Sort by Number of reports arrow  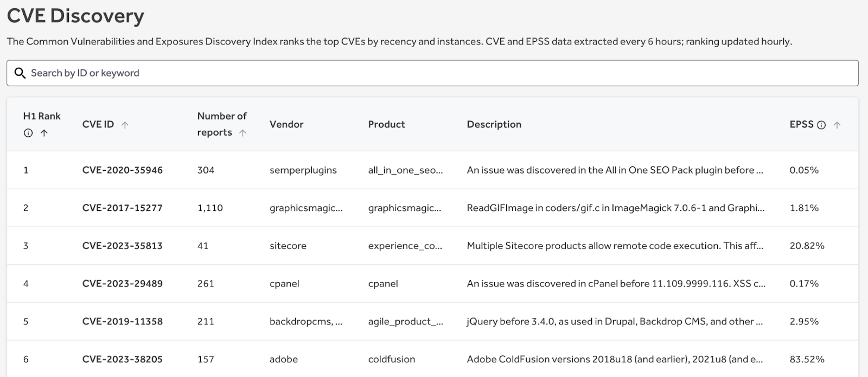(242, 133)
